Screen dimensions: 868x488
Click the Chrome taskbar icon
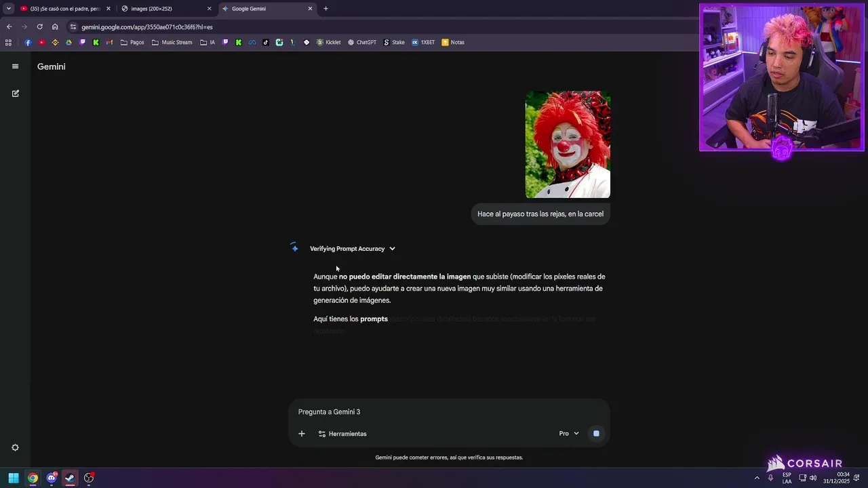(x=33, y=478)
